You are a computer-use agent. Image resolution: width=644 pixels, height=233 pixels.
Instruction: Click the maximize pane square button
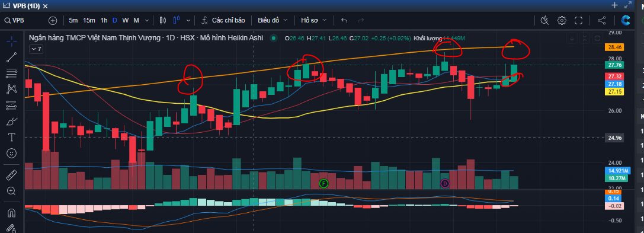click(x=598, y=39)
